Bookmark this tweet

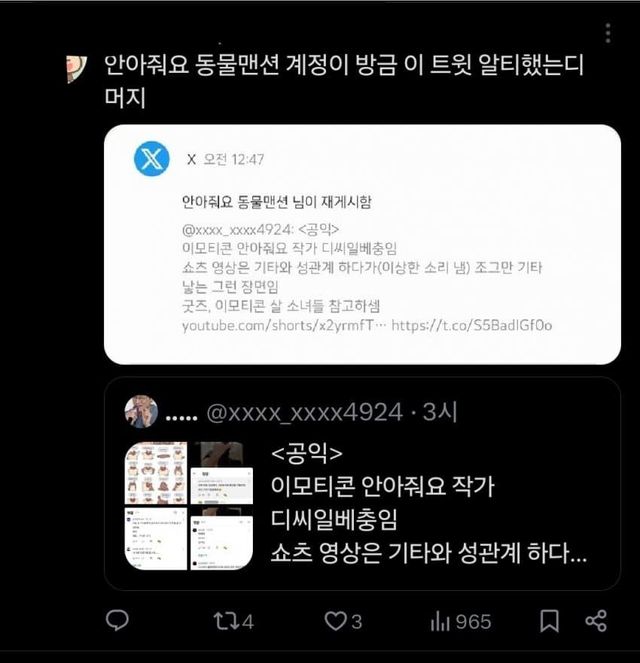(550, 621)
